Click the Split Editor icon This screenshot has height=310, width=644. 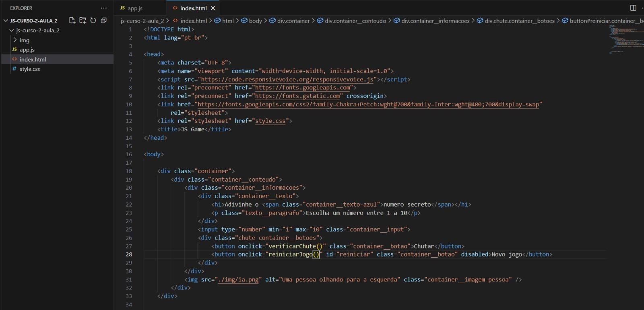click(633, 8)
